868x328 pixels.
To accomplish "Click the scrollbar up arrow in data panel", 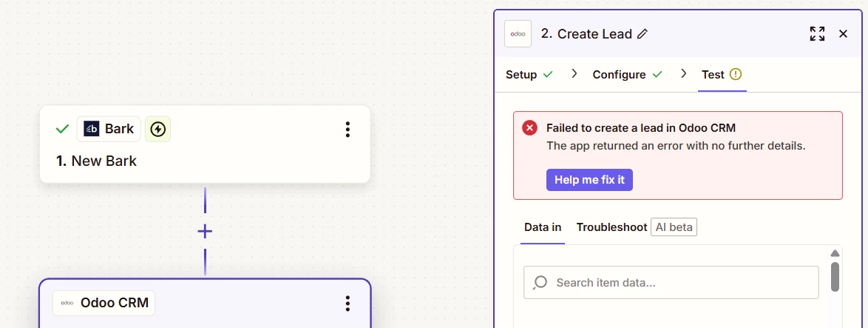I will [x=835, y=253].
